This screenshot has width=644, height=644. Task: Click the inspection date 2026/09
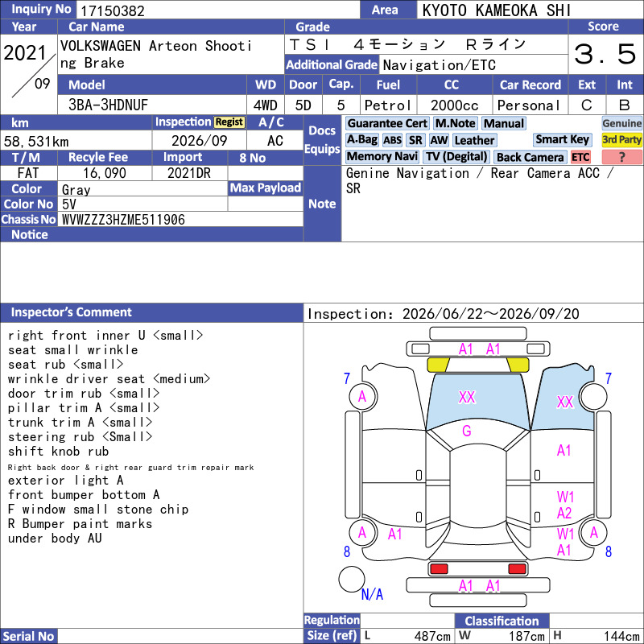coord(199,141)
